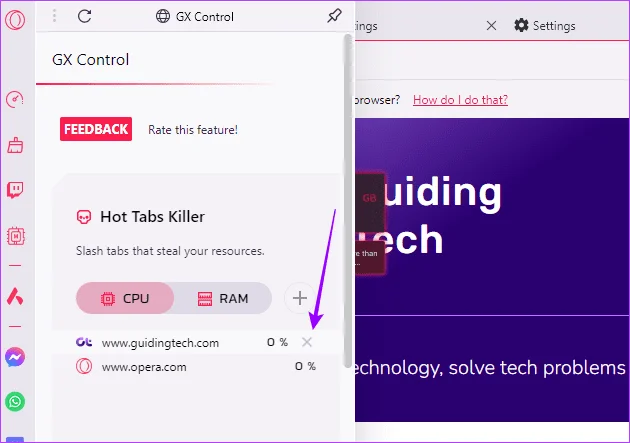The height and width of the screenshot is (443, 630).
Task: Click 'Rate this feature!' text
Action: (x=193, y=130)
